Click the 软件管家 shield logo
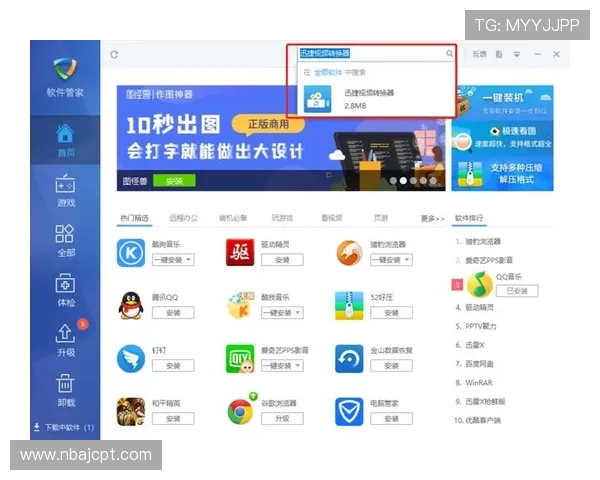 click(x=65, y=69)
